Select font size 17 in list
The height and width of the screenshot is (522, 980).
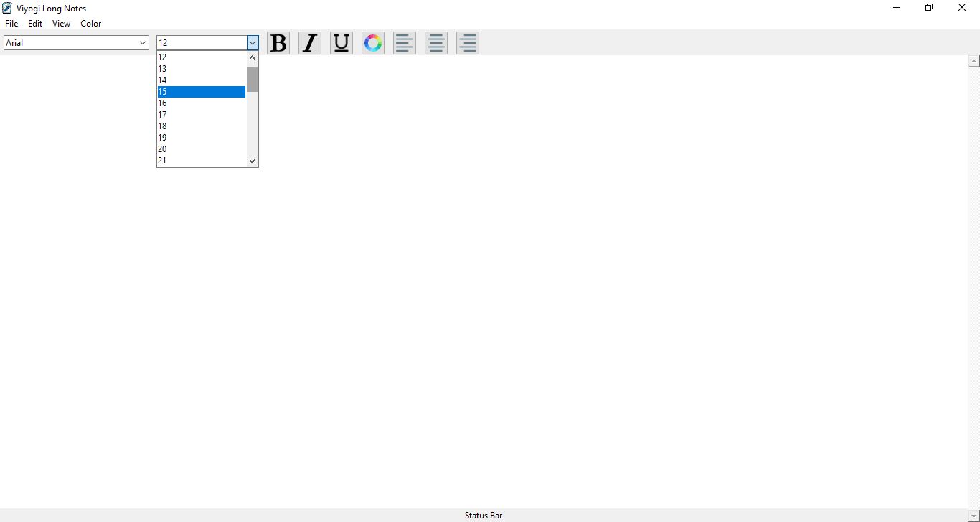click(202, 115)
